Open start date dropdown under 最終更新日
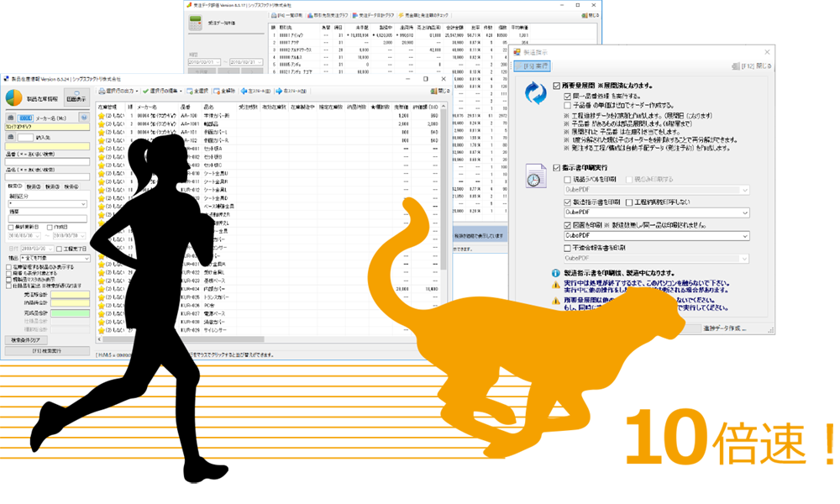Viewport: 840px width, 504px height. [x=24, y=236]
